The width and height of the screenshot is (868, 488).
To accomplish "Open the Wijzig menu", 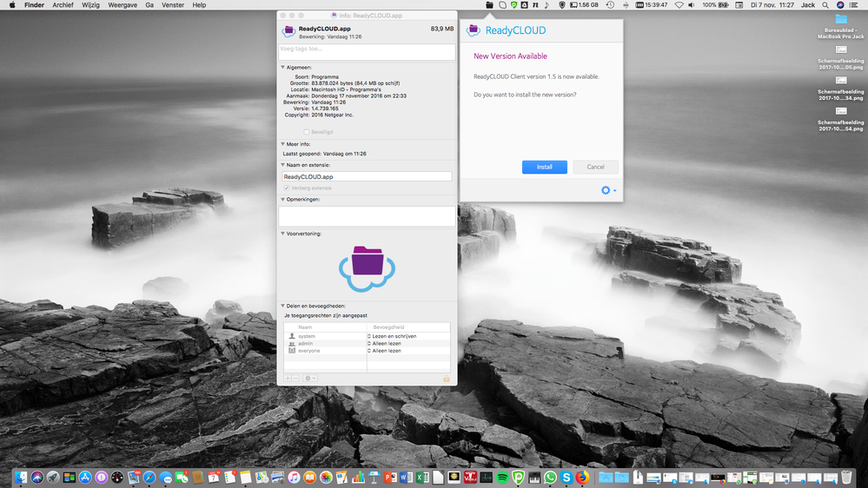I will pyautogui.click(x=90, y=5).
